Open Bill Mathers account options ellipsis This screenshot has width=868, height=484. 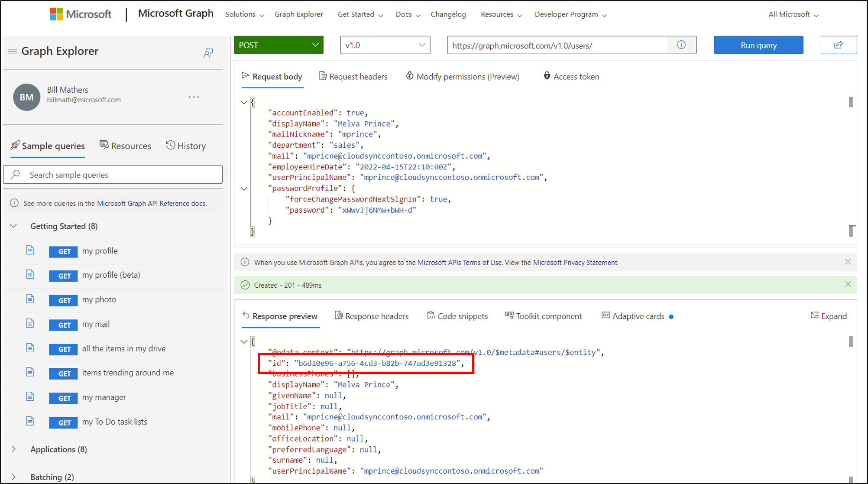(x=194, y=97)
